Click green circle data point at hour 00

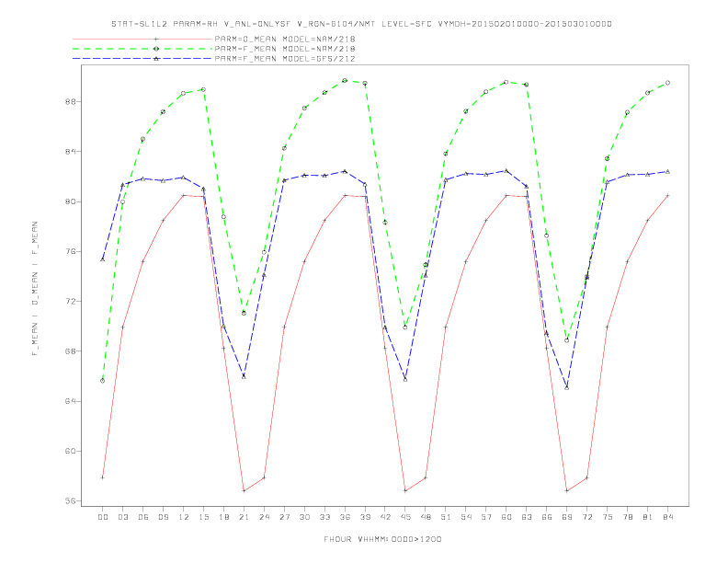tap(103, 381)
